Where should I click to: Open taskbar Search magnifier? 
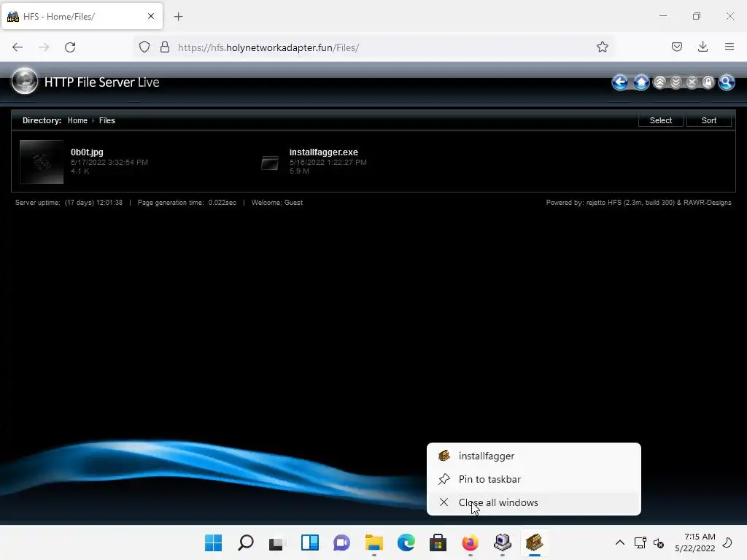tap(246, 542)
